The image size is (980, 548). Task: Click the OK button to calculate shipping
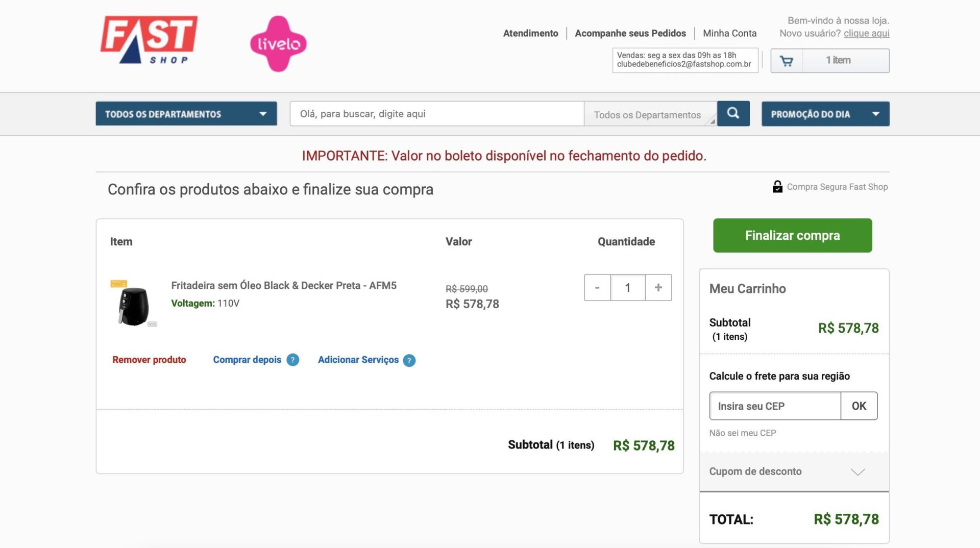click(x=859, y=406)
